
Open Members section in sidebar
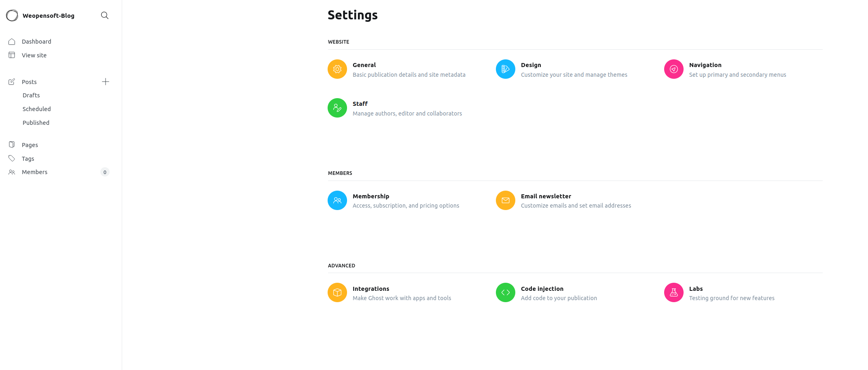point(34,172)
